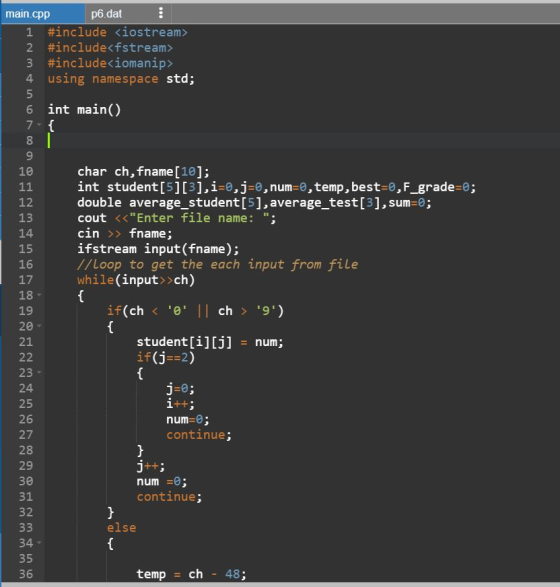This screenshot has width=560, height=587.
Task: Click 'num =0;' on line 30
Action: (x=162, y=481)
